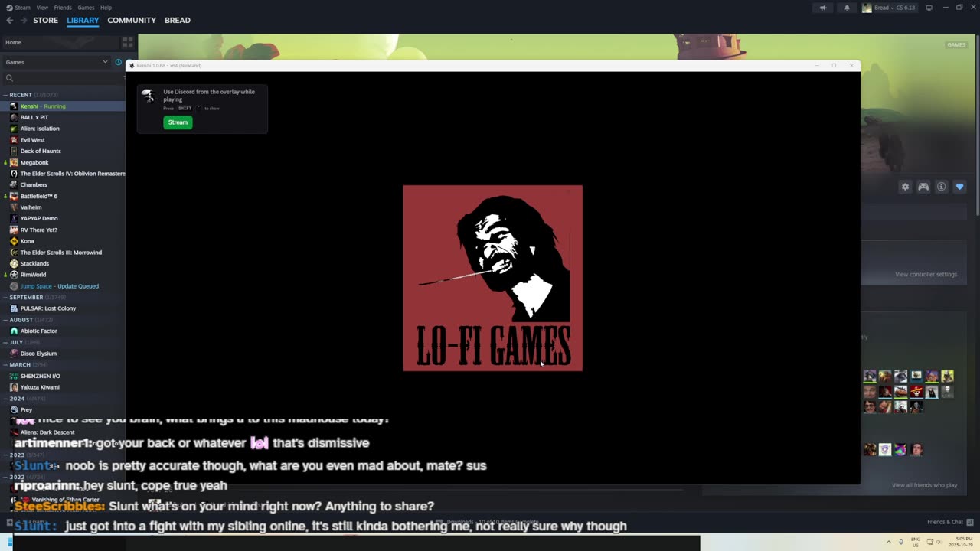Click the Lo-Fi Games splash logo
980x551 pixels.
[x=492, y=279]
